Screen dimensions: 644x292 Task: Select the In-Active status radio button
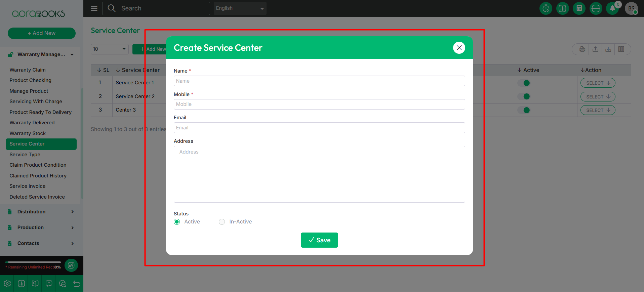[222, 222]
